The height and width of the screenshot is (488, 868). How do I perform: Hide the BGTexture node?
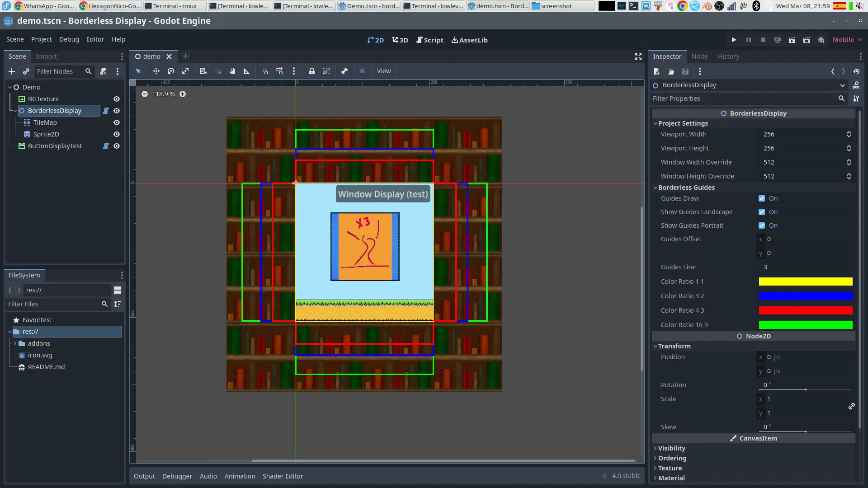click(117, 99)
